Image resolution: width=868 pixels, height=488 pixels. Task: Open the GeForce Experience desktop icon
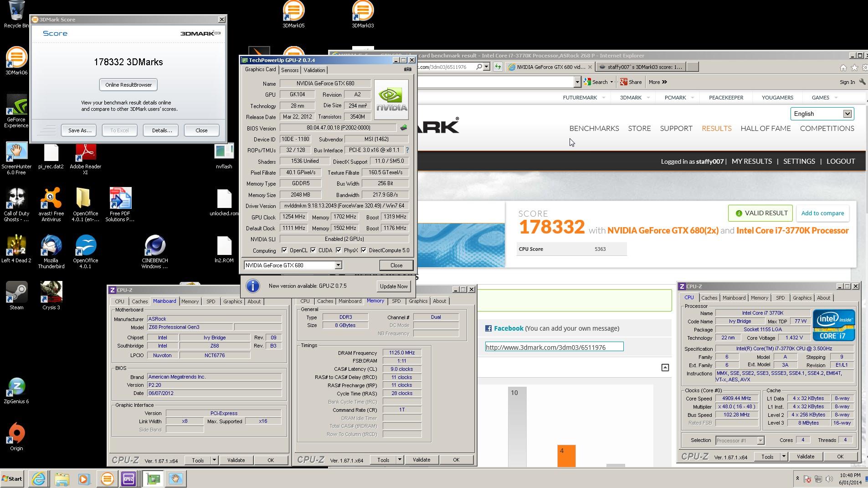click(x=16, y=111)
